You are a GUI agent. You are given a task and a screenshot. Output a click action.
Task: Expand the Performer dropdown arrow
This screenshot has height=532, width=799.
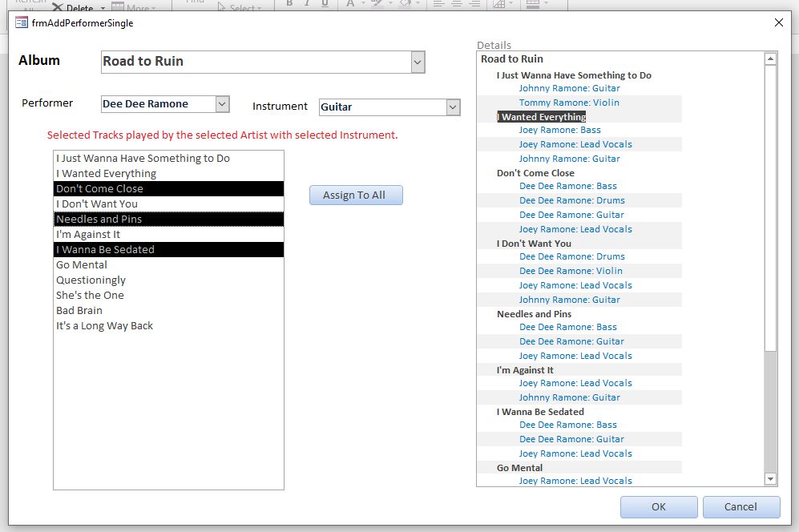[x=222, y=104]
